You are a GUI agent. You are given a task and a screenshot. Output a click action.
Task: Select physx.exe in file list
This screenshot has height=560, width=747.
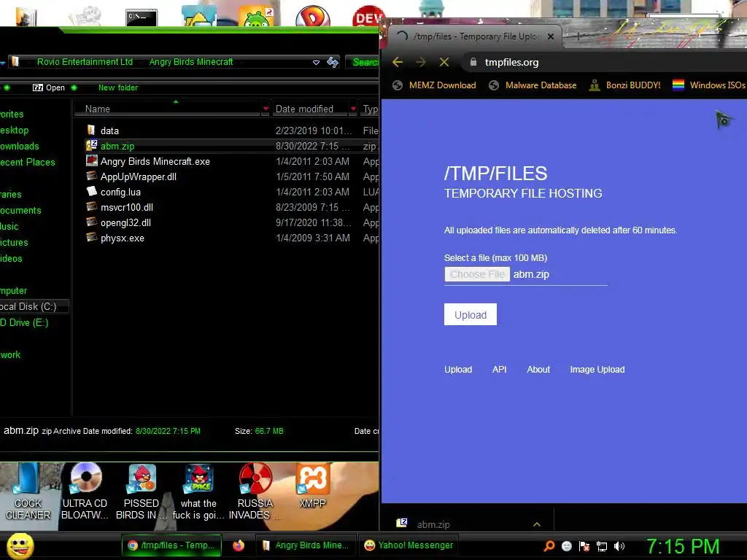coord(123,238)
